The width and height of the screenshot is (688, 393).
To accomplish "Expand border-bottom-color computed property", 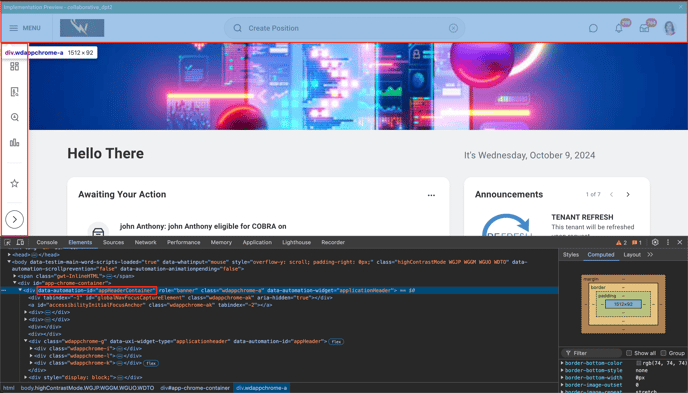I will click(562, 363).
